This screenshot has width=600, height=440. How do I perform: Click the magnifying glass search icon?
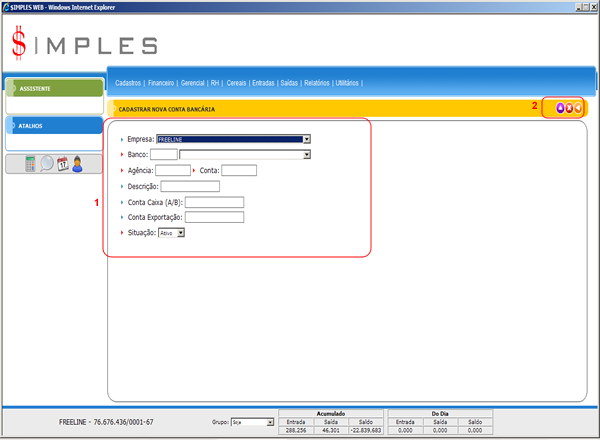tap(47, 164)
